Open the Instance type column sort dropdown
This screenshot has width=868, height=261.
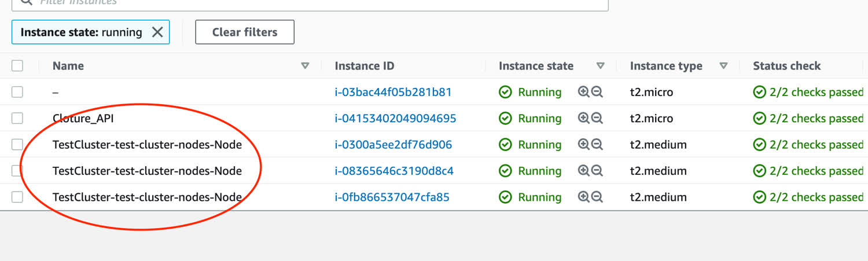[723, 66]
